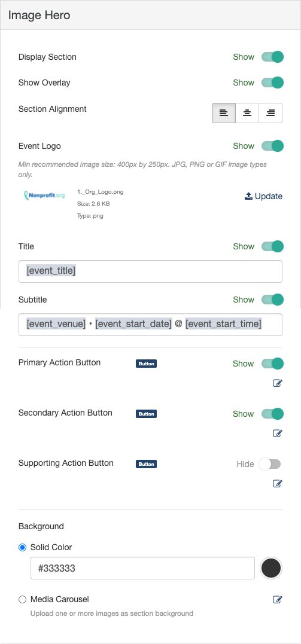Image resolution: width=301 pixels, height=644 pixels.
Task: Select center section alignment icon
Action: tap(247, 113)
